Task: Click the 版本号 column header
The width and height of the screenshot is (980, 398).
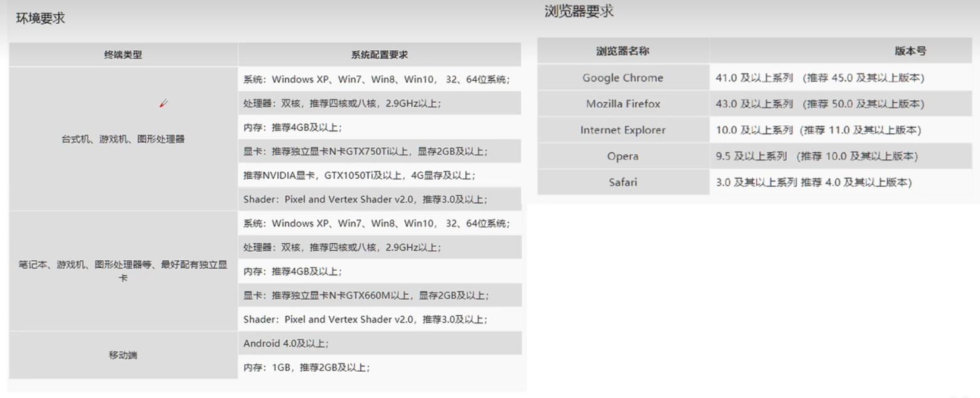Action: (x=910, y=51)
